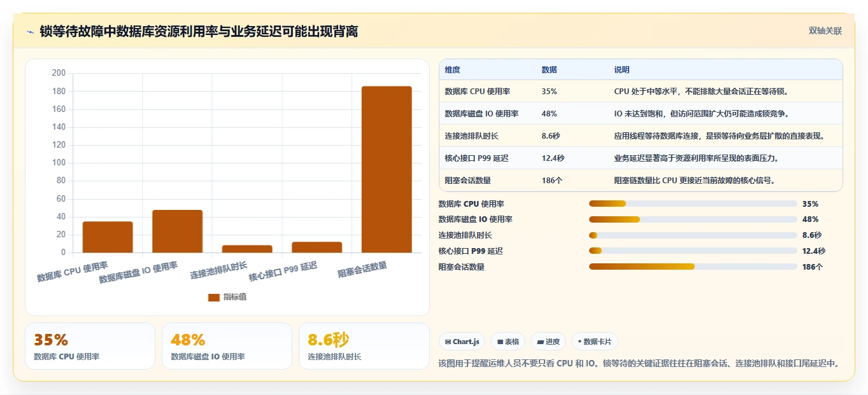Click description starting 应用线程等待数据库连接
868x395 pixels.
[720, 136]
